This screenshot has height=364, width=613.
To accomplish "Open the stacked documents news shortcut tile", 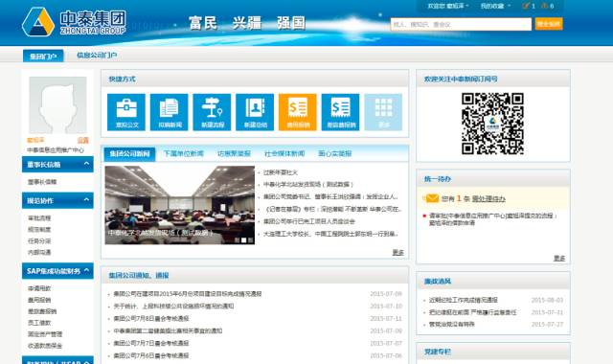I will 169,112.
